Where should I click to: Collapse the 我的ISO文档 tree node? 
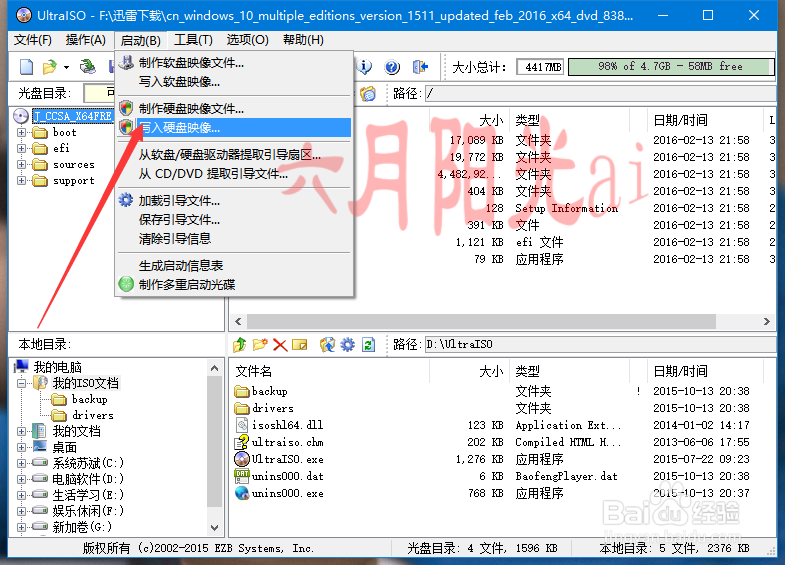(x=22, y=383)
